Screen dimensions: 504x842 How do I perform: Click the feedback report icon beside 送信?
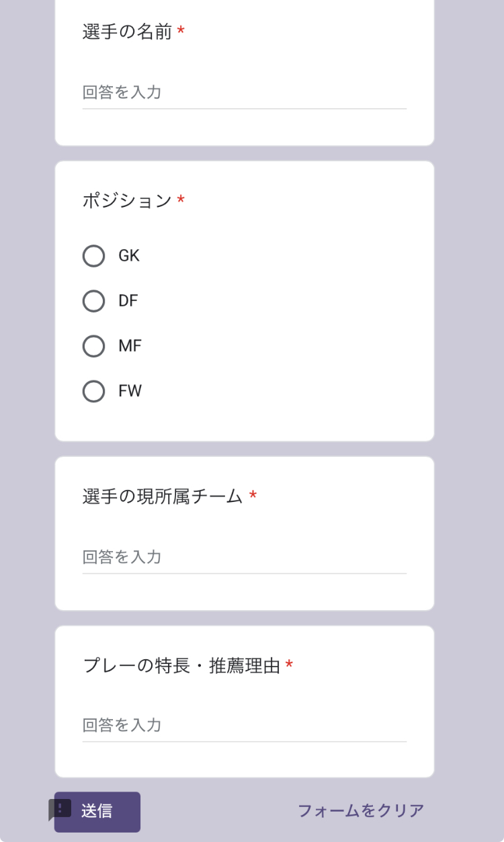(60, 808)
